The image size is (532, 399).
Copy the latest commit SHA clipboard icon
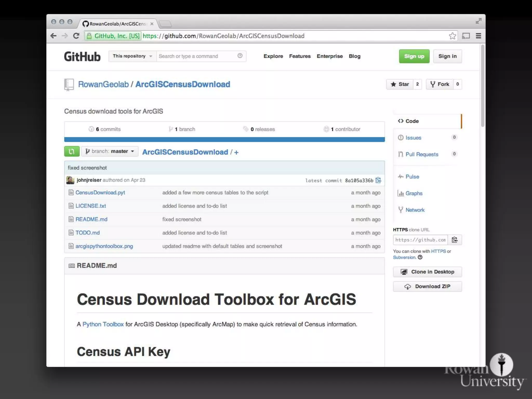(378, 180)
